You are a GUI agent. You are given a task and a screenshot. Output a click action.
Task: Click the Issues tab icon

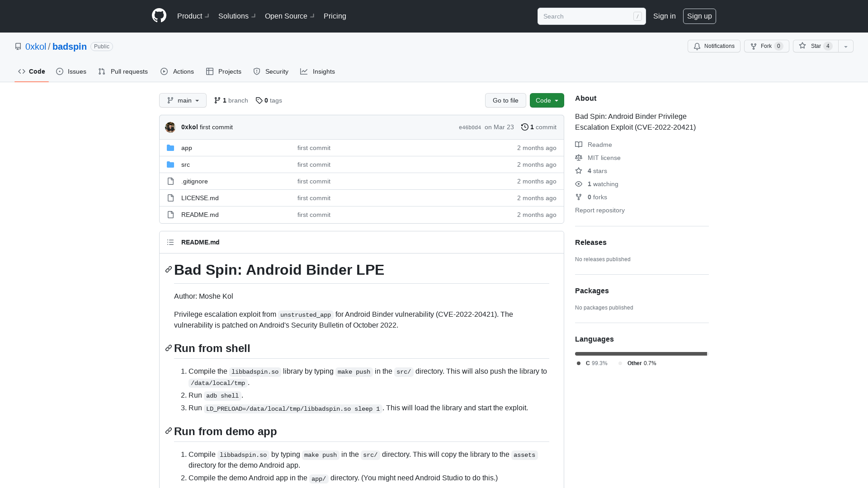coord(60,71)
